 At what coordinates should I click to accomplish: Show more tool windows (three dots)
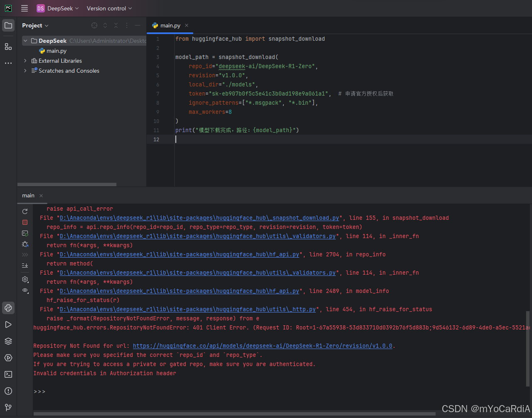[8, 63]
